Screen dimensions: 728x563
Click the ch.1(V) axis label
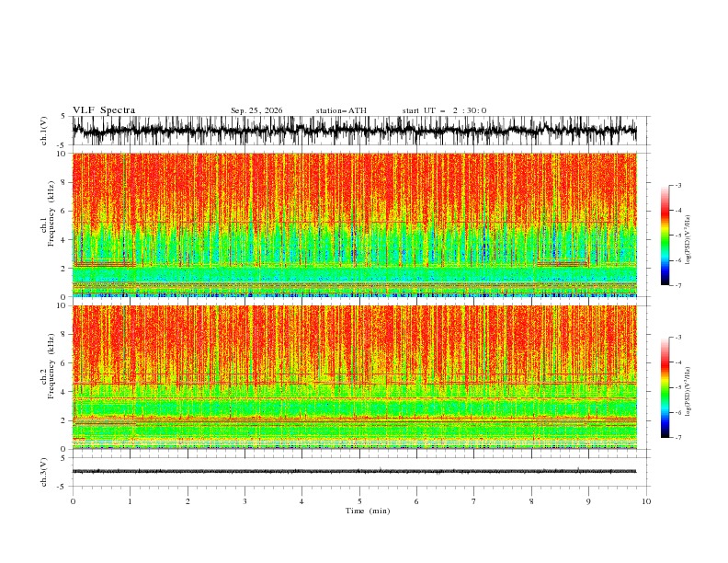click(44, 131)
